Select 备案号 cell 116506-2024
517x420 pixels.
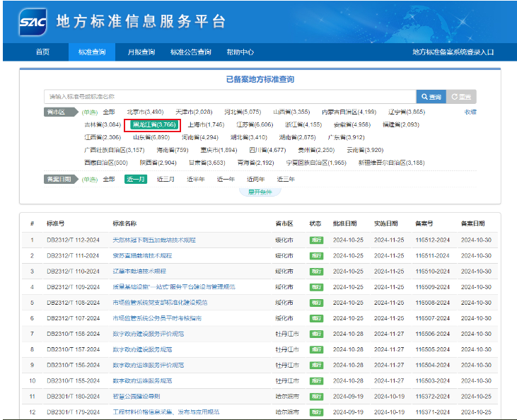[432, 334]
